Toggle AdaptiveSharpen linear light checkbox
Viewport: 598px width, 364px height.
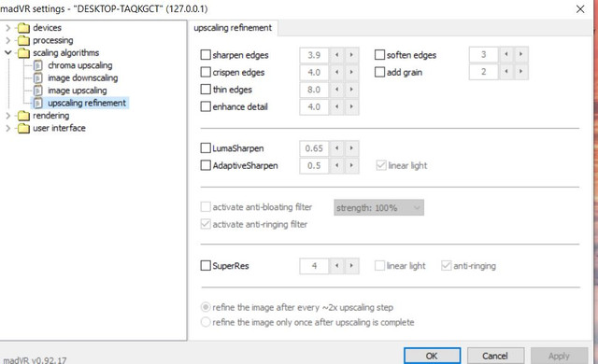pyautogui.click(x=381, y=165)
